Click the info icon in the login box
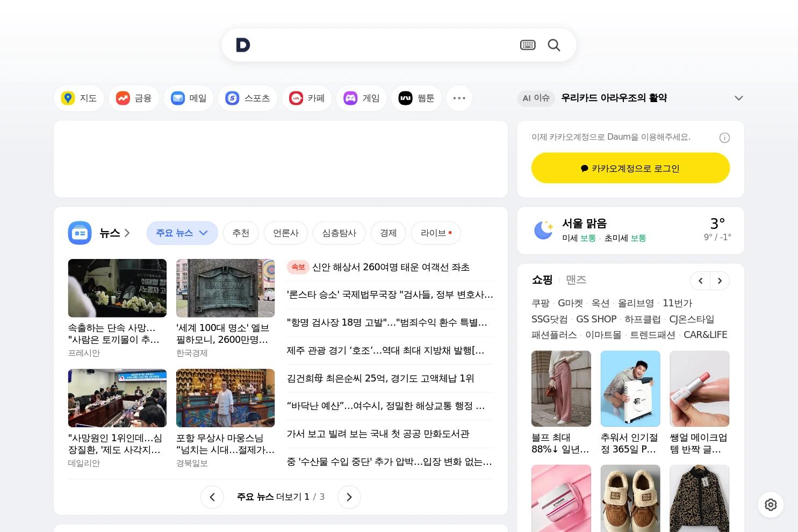The height and width of the screenshot is (532, 798). [x=724, y=138]
